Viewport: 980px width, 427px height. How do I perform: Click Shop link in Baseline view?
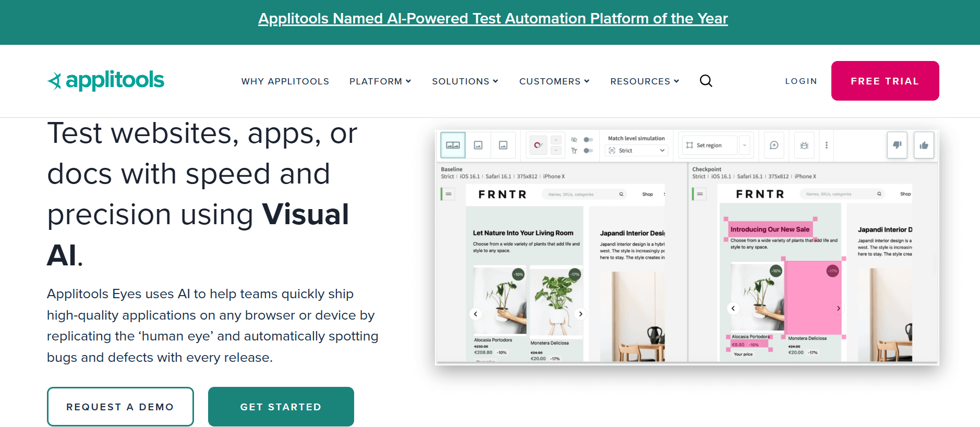[x=647, y=194]
